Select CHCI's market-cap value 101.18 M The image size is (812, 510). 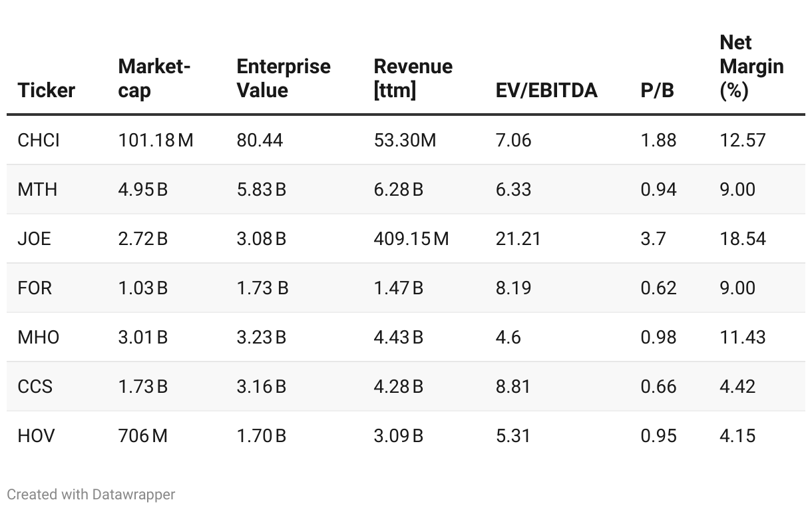coord(155,140)
